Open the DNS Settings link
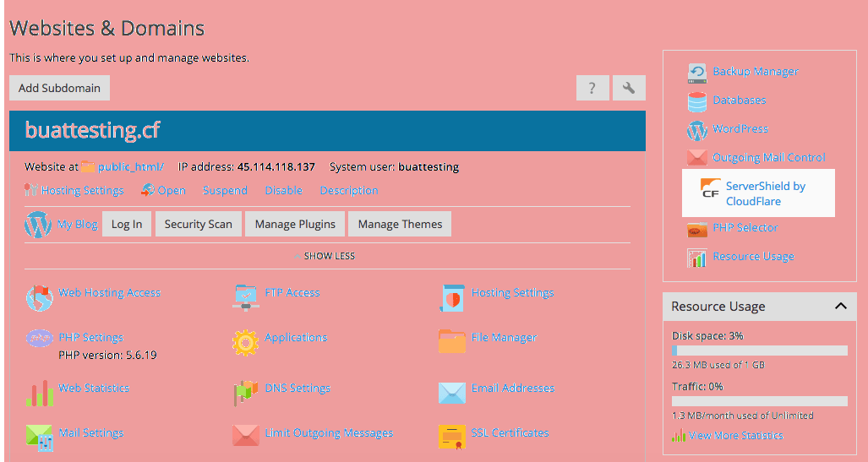The width and height of the screenshot is (868, 462). click(298, 388)
